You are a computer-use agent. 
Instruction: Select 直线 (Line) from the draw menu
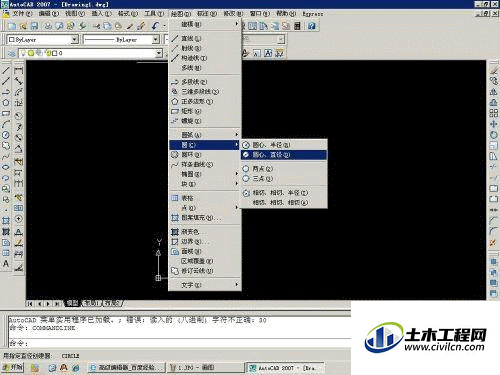tap(205, 38)
